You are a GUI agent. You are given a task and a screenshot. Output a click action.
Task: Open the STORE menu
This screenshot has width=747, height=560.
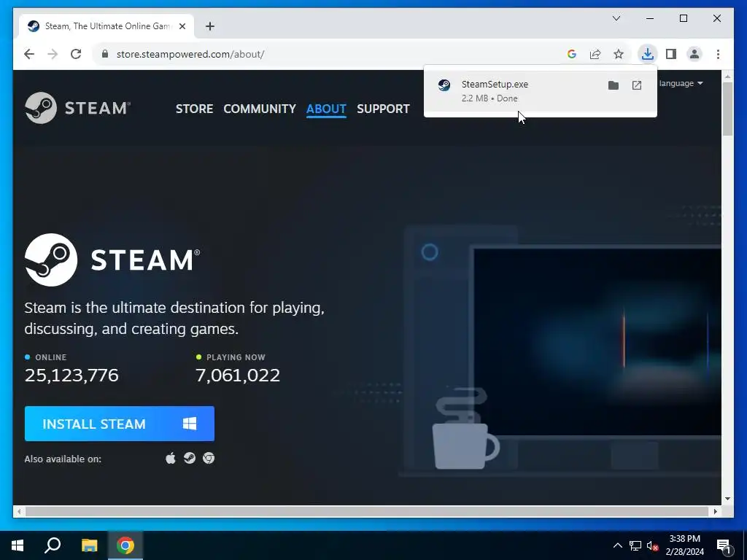[194, 109]
